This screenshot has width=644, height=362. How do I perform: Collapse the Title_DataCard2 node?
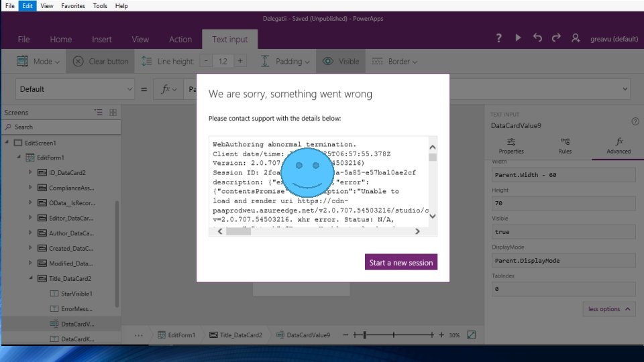31,278
